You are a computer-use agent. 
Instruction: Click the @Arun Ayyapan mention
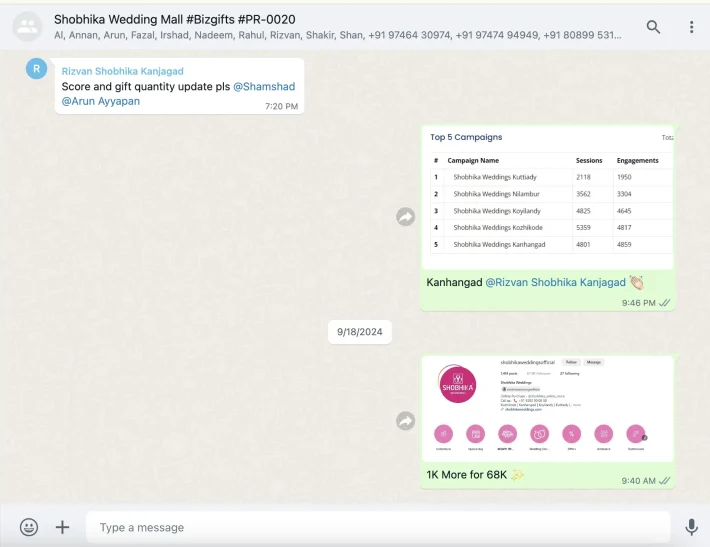101,101
